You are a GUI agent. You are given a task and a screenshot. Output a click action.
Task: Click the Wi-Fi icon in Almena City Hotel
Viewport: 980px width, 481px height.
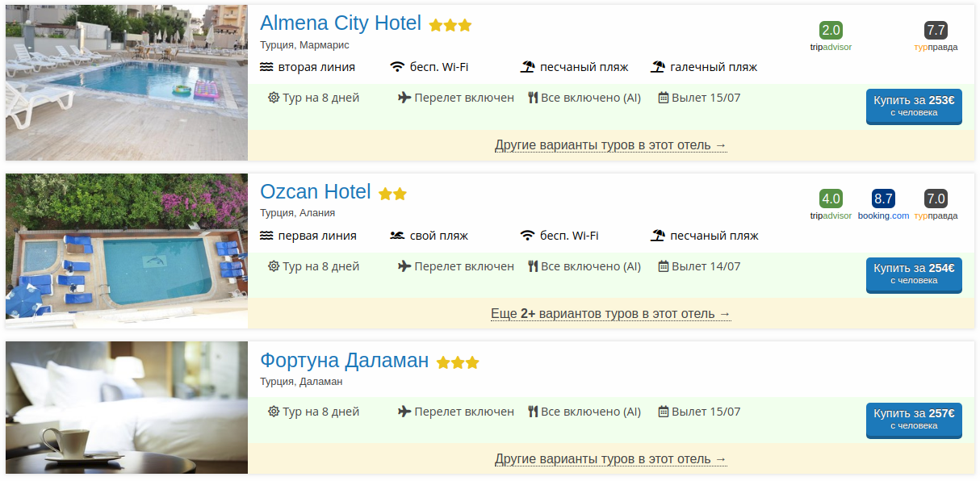(x=396, y=67)
